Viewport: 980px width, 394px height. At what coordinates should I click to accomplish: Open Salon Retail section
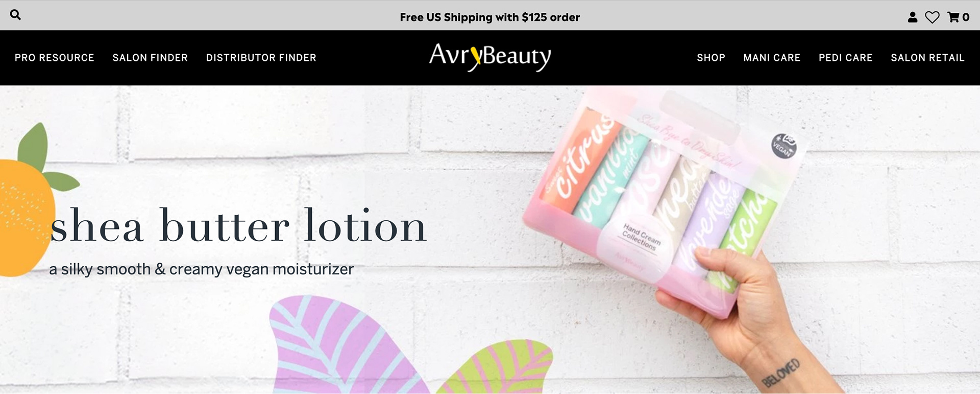click(x=927, y=58)
